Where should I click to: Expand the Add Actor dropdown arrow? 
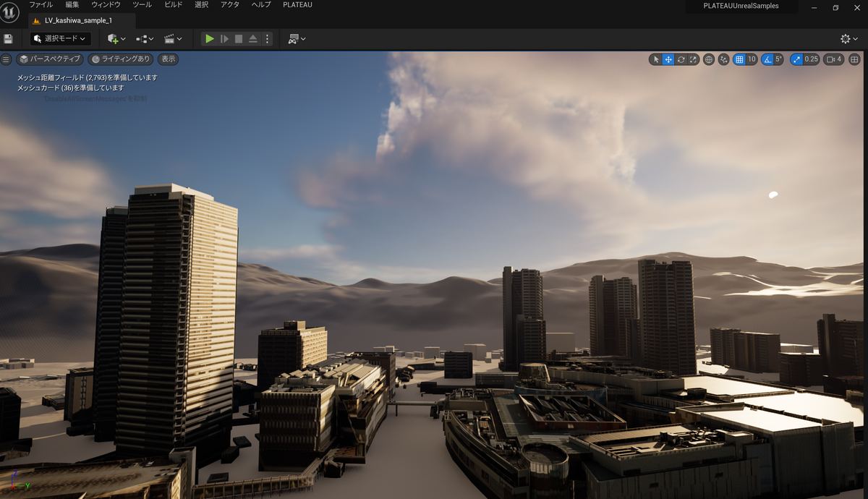click(x=123, y=38)
